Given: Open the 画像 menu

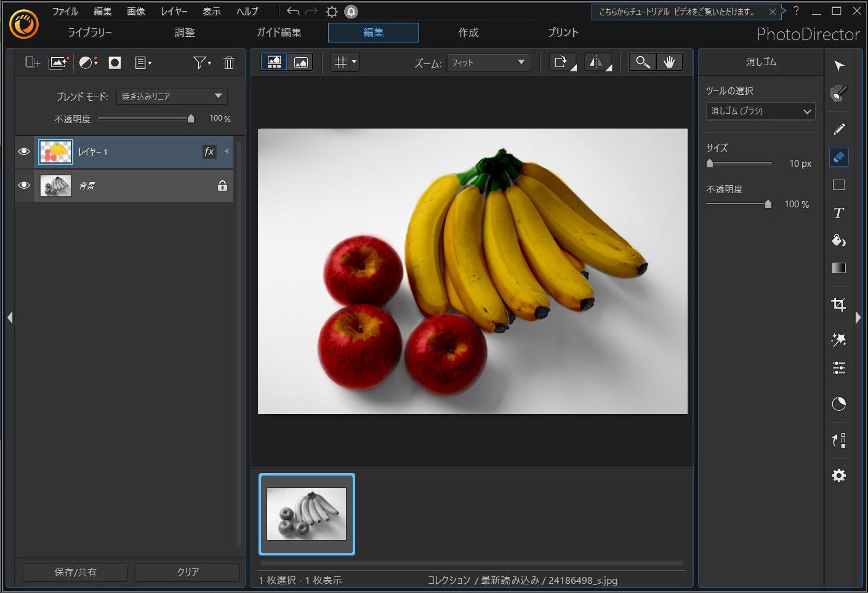Looking at the screenshot, I should [x=136, y=11].
